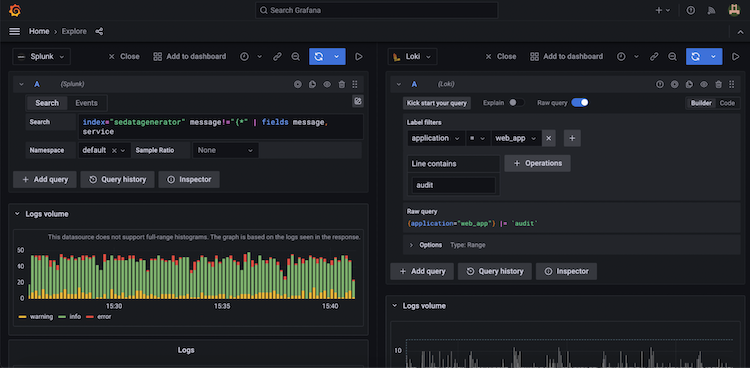Go to Home breadcrumb
The height and width of the screenshot is (368, 750).
[x=39, y=32]
